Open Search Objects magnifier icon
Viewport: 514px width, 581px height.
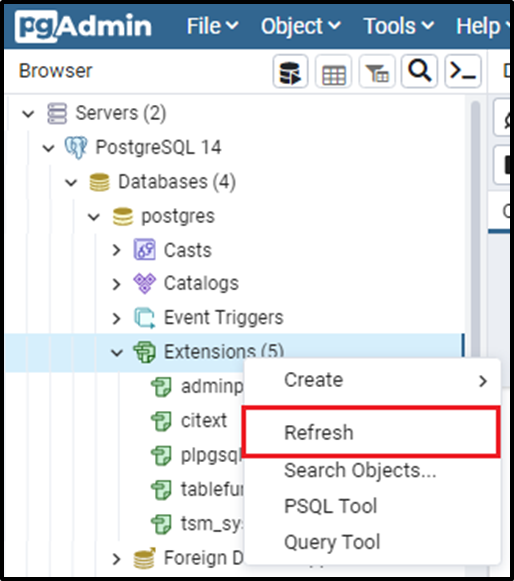click(x=420, y=71)
